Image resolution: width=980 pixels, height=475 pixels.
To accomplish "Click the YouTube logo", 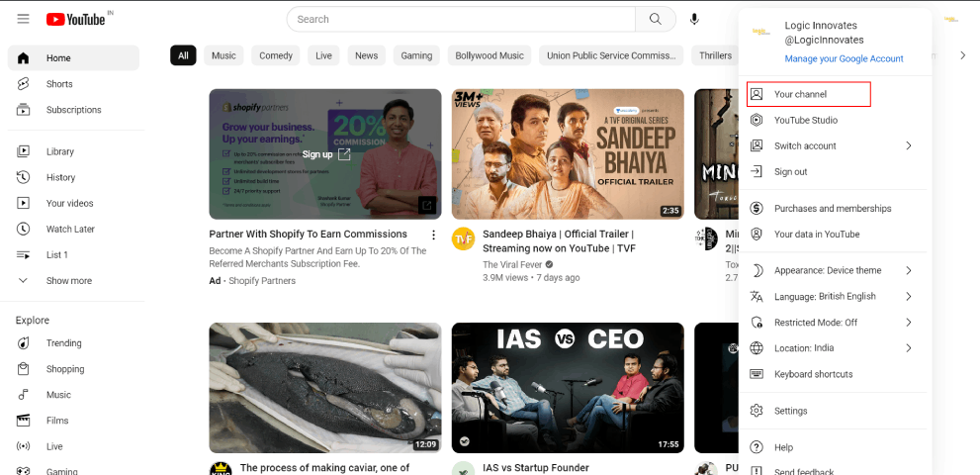I will click(75, 20).
